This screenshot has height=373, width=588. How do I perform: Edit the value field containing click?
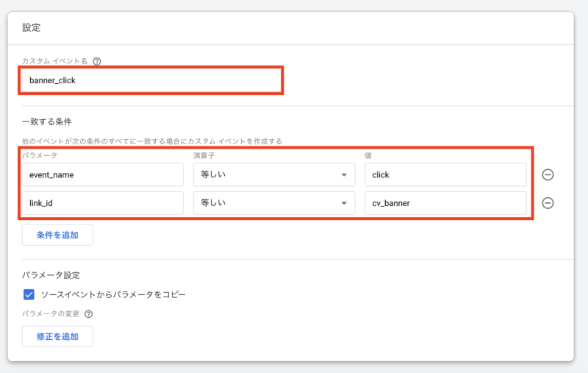pyautogui.click(x=445, y=175)
